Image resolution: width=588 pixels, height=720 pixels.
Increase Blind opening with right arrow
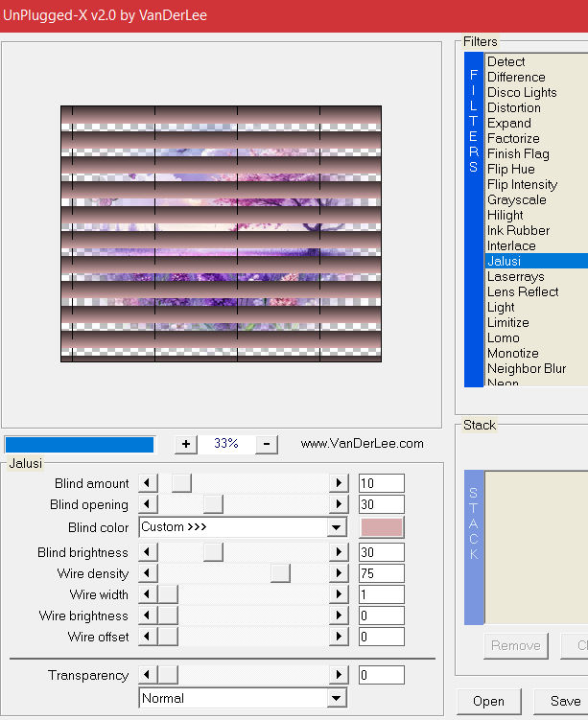(x=338, y=504)
